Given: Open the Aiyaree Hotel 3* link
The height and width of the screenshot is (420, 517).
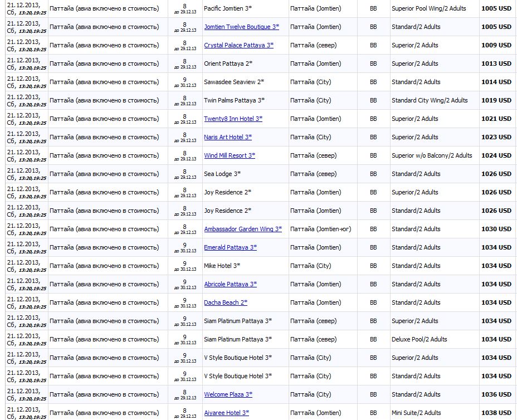Looking at the screenshot, I should pyautogui.click(x=226, y=413).
